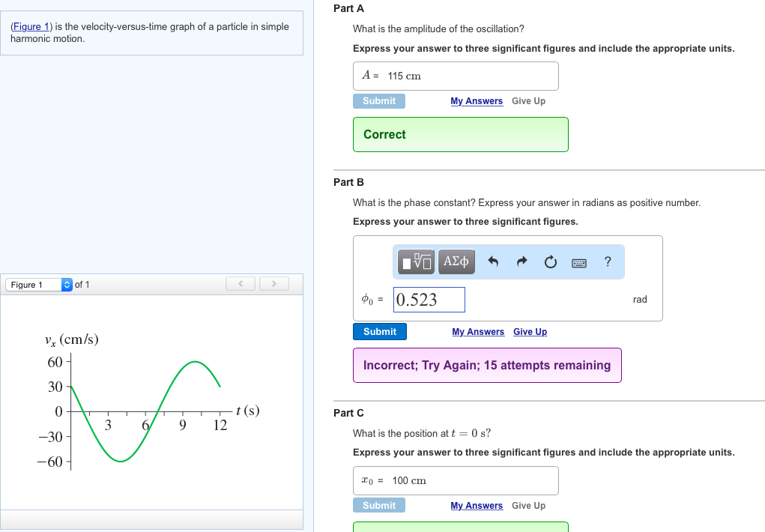
Task: Open the keyboard shortcuts icon in the toolbar
Action: coord(578,262)
